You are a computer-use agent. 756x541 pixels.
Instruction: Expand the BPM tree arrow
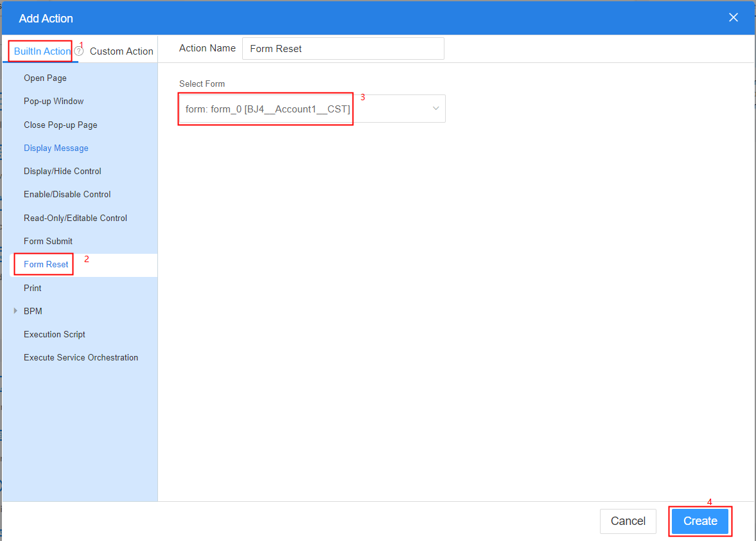pos(15,311)
